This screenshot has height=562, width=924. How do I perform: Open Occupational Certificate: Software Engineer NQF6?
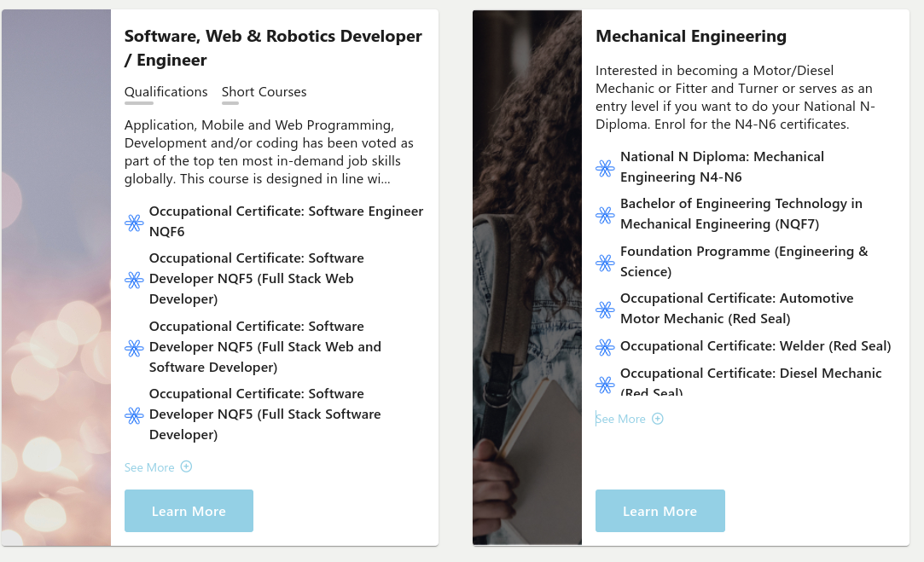tap(286, 222)
